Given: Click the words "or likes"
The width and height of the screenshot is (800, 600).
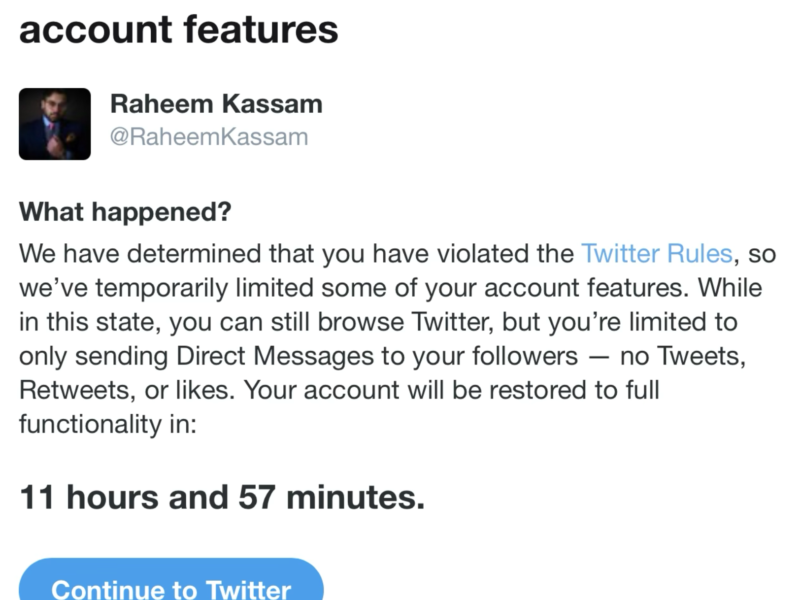Looking at the screenshot, I should pos(182,390).
